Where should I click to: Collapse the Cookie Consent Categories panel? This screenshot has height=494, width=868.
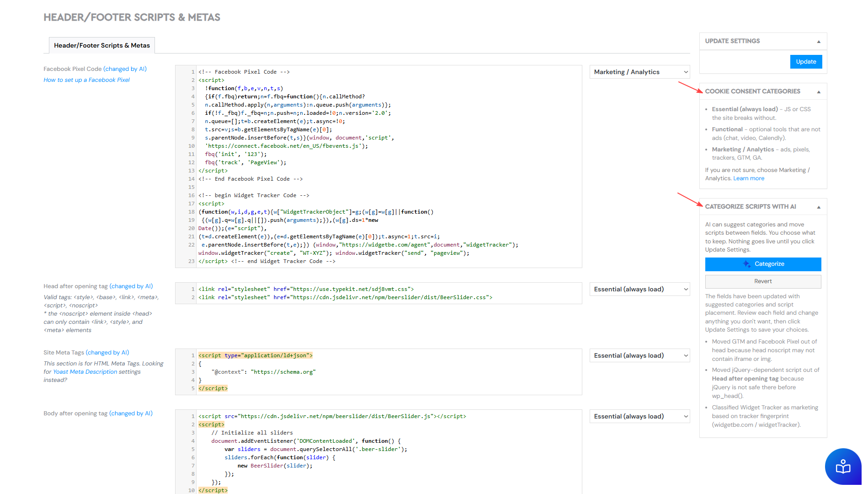click(x=819, y=91)
